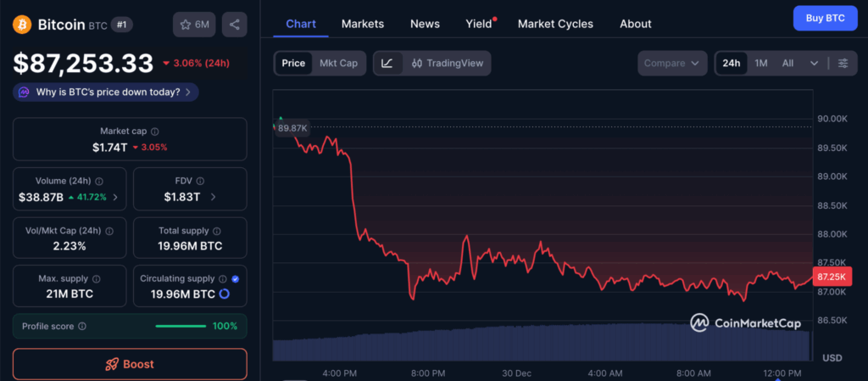Open the Market Cycles tab

point(555,24)
